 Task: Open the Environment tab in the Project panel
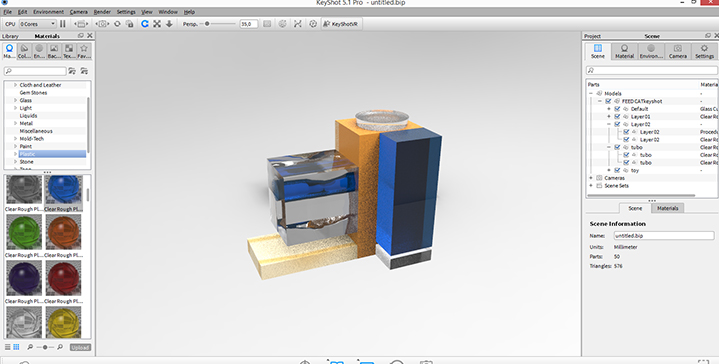pyautogui.click(x=651, y=51)
